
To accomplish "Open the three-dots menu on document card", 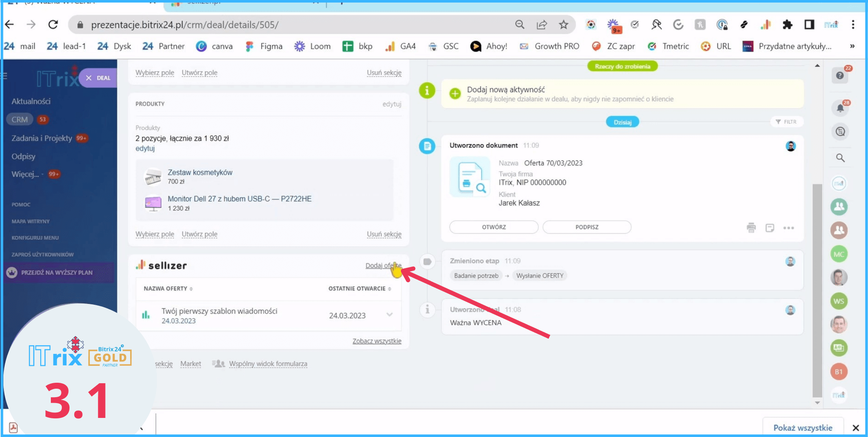I will click(788, 228).
